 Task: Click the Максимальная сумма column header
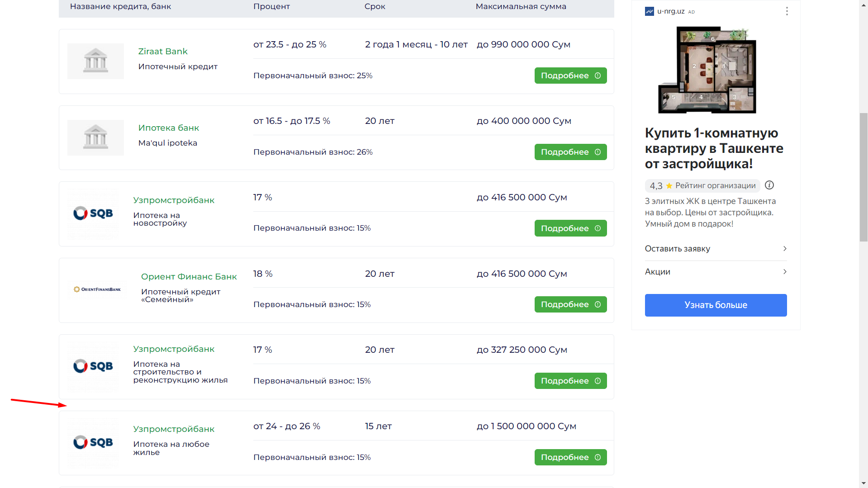521,6
